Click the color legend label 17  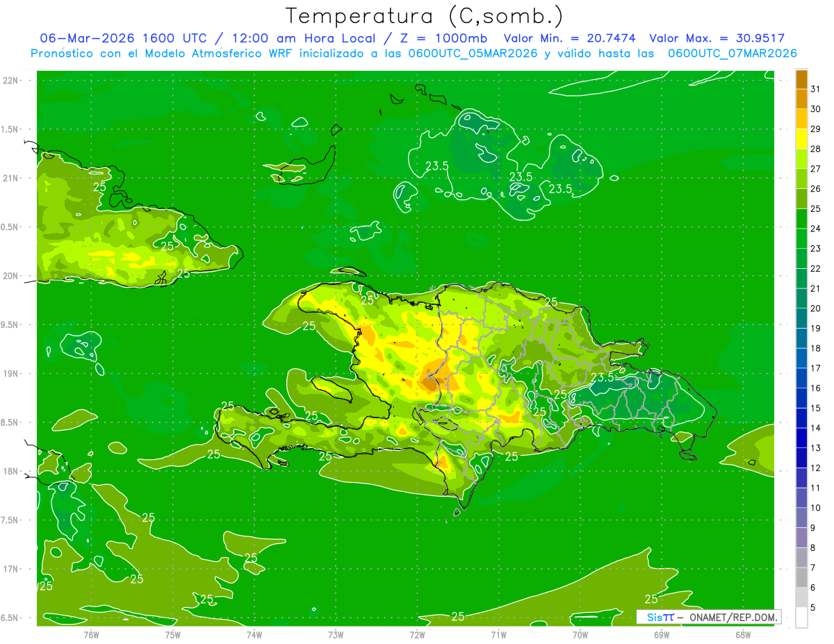pos(816,368)
